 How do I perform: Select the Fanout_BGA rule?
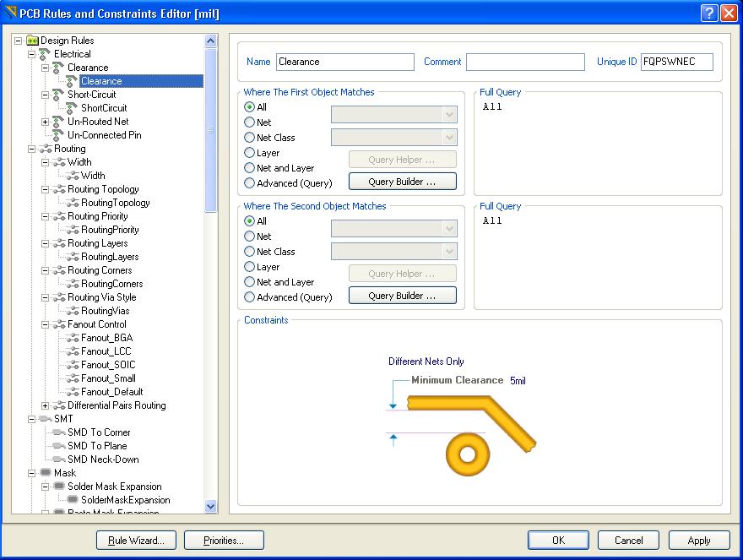click(x=106, y=338)
